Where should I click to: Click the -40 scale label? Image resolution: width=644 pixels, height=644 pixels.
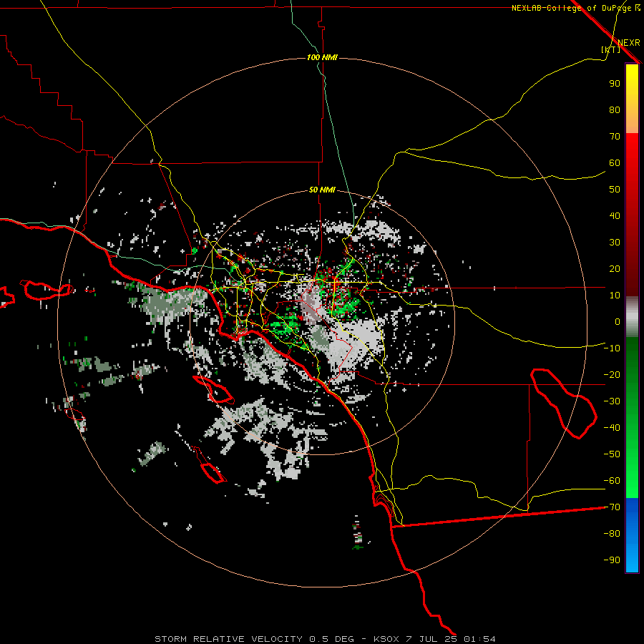612,428
